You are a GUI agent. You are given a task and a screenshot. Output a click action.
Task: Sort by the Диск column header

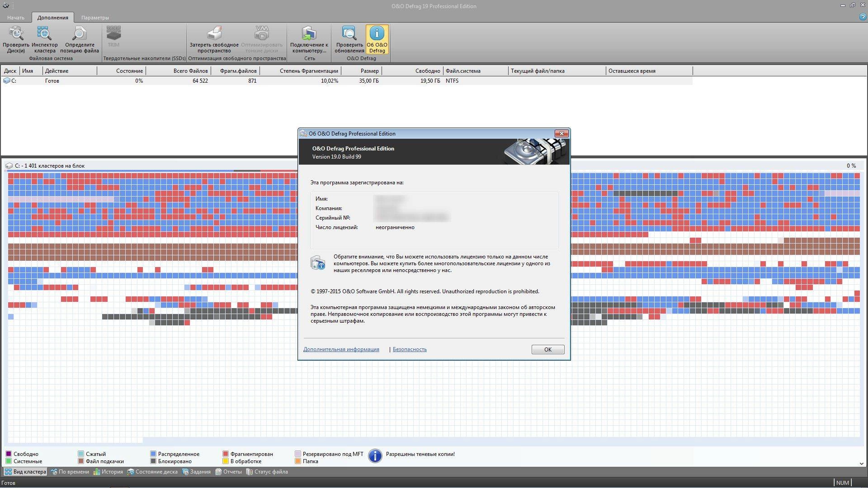(x=10, y=71)
